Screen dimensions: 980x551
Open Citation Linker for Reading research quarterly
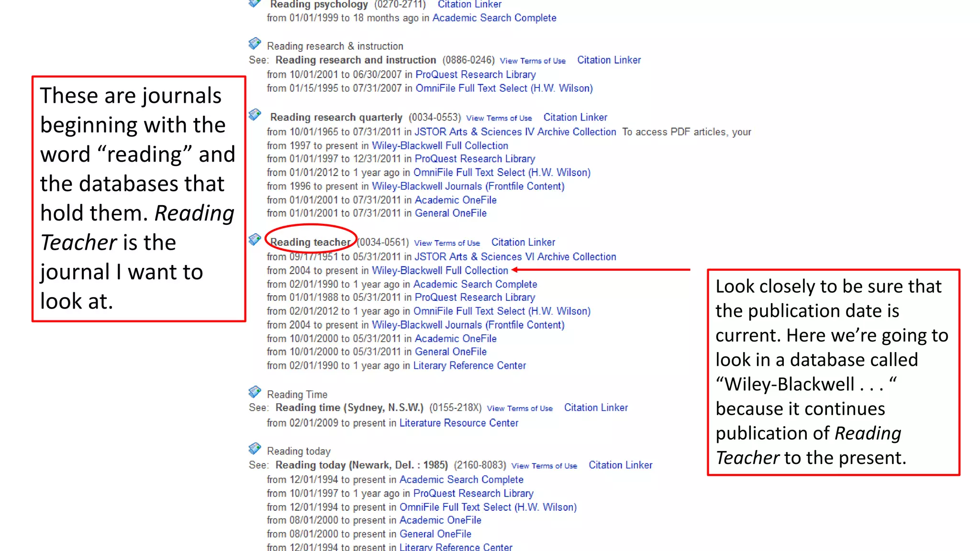click(x=575, y=118)
